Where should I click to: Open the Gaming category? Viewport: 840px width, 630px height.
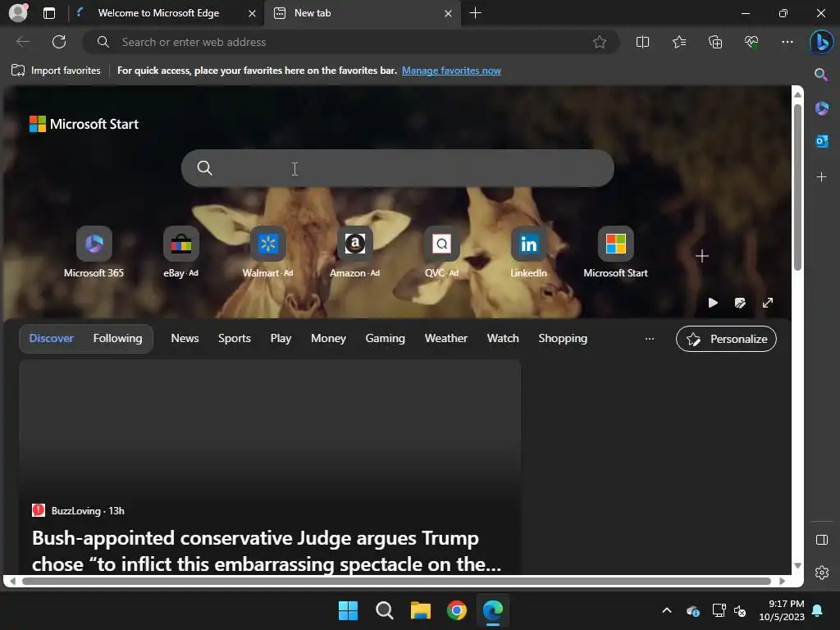click(x=386, y=338)
